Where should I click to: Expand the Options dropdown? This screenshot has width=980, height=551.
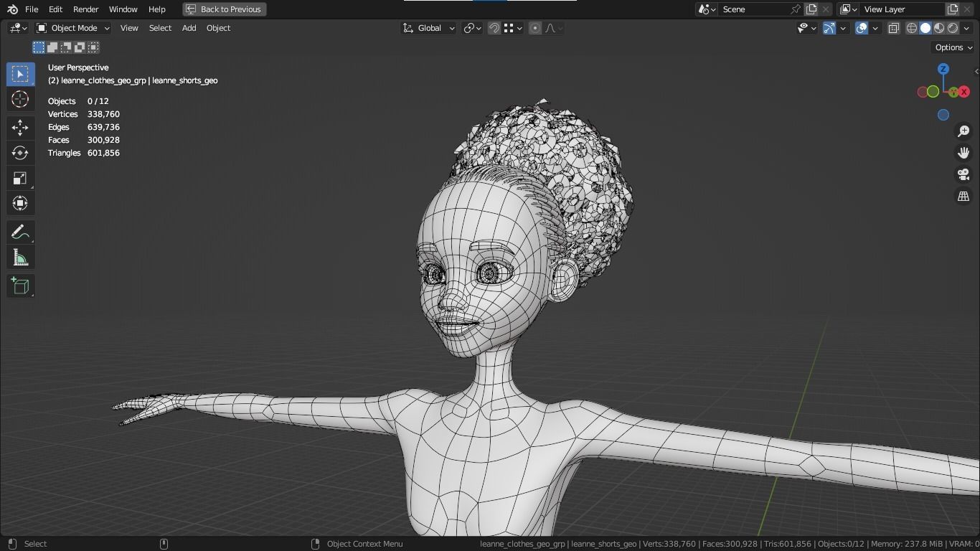pos(953,47)
